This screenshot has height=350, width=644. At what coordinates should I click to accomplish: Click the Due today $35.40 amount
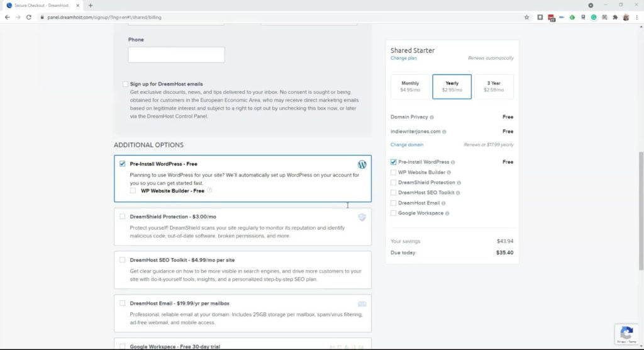pyautogui.click(x=504, y=252)
